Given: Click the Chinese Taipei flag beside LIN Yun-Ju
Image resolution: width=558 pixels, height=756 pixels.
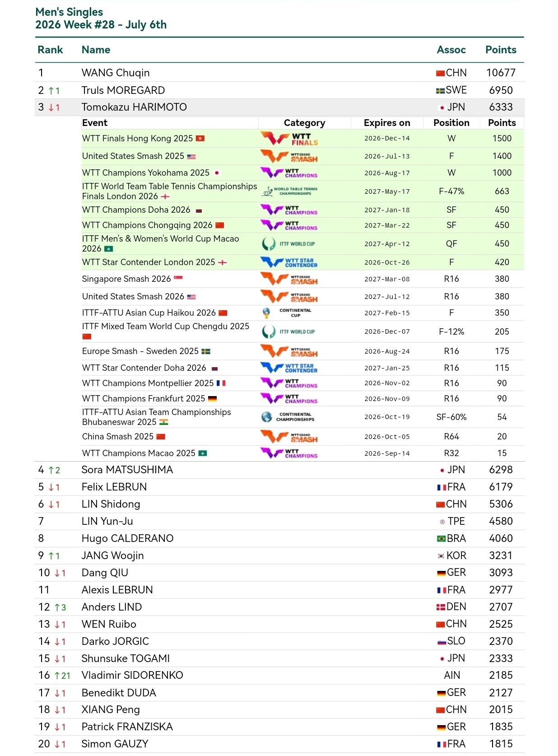Looking at the screenshot, I should tap(442, 522).
